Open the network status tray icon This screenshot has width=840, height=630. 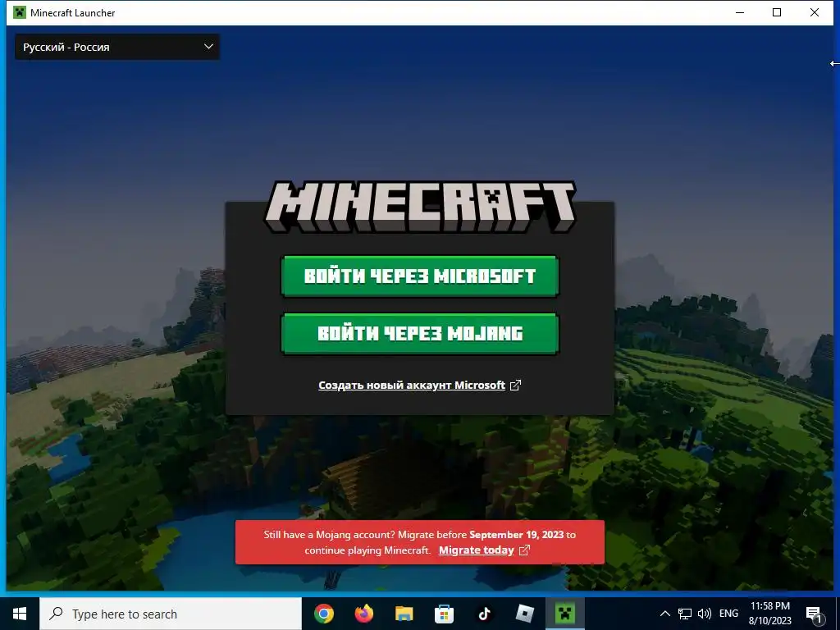(x=685, y=614)
